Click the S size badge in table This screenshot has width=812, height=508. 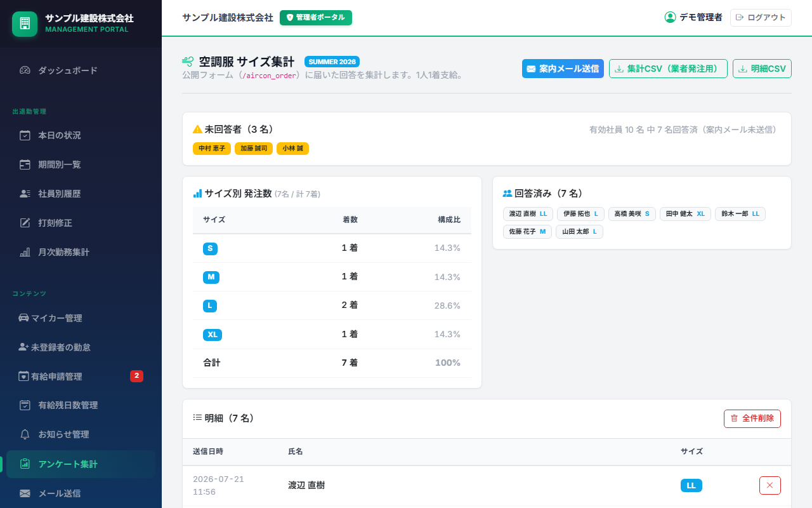tap(210, 248)
